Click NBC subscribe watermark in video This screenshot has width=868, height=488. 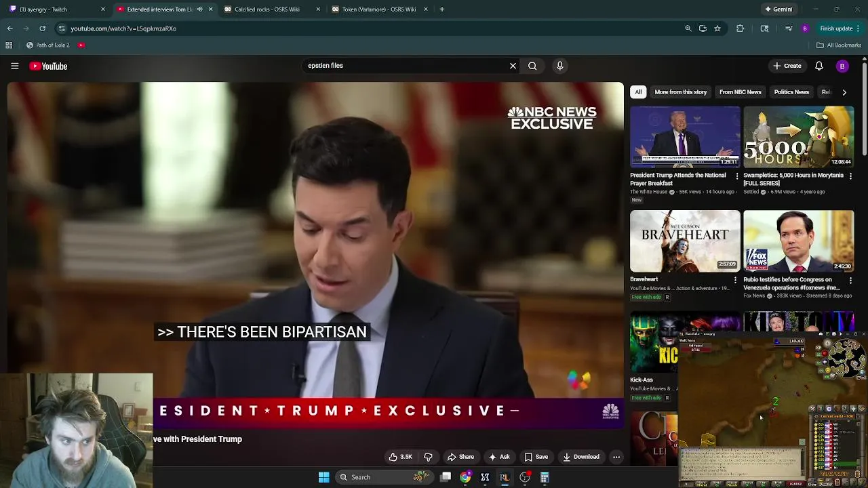610,411
